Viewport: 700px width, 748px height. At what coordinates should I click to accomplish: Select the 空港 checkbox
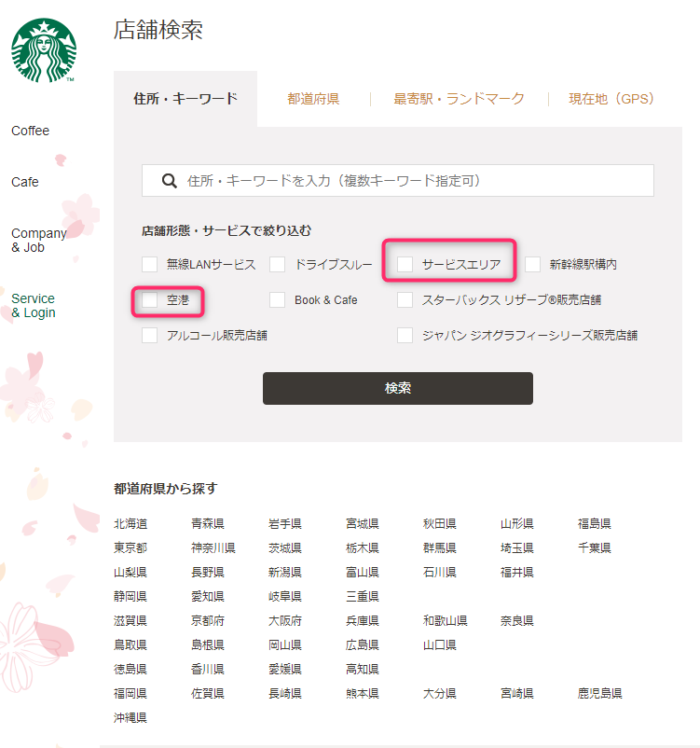click(150, 300)
